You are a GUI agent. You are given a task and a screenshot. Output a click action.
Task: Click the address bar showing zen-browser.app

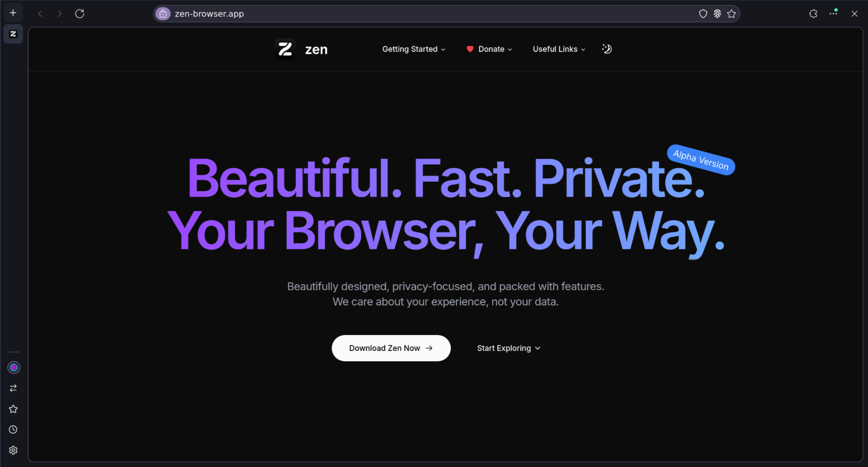[x=446, y=14]
